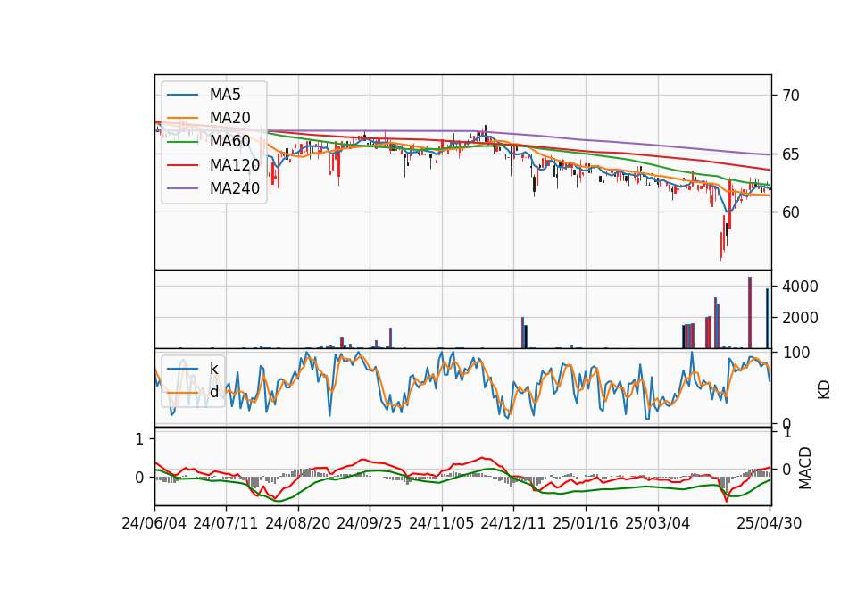Image resolution: width=857 pixels, height=616 pixels.
Task: Click the 2000 volume axis tick label
Action: (x=800, y=318)
